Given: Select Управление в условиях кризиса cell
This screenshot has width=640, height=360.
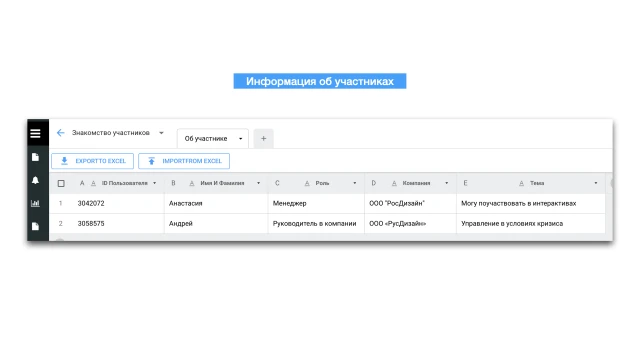Looking at the screenshot, I should [x=531, y=224].
